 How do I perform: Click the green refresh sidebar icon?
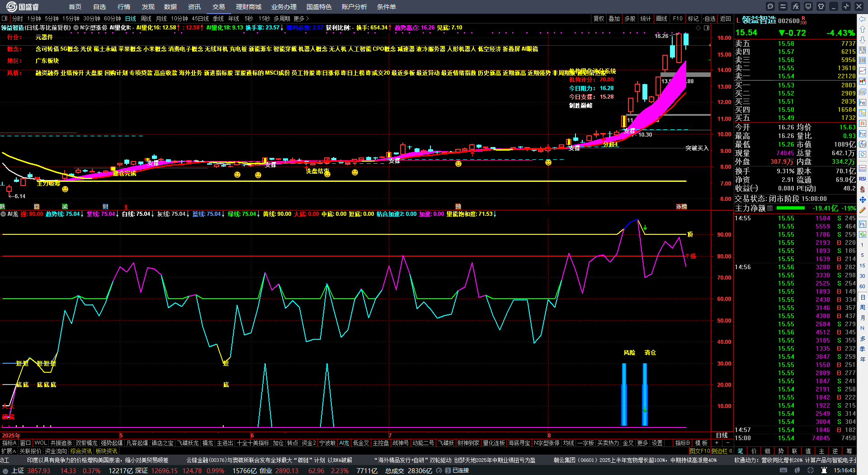863,234
